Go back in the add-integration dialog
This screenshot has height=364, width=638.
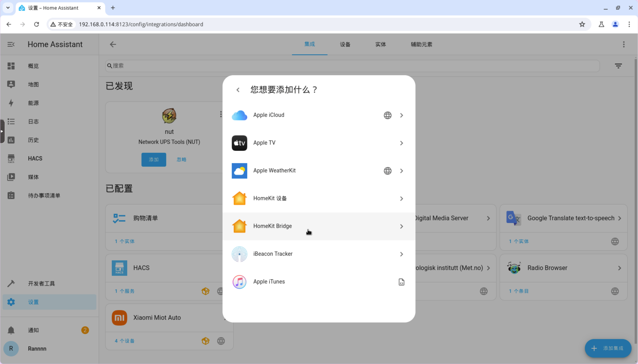tap(238, 90)
